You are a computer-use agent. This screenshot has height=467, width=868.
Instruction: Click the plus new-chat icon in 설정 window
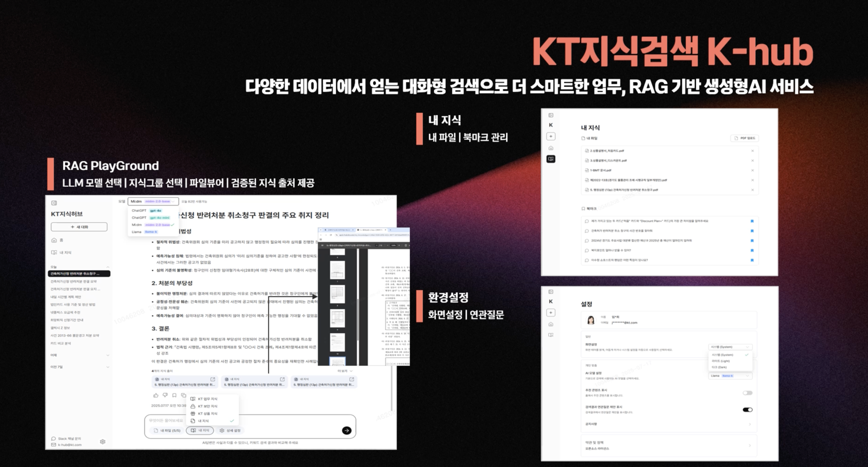pyautogui.click(x=551, y=313)
